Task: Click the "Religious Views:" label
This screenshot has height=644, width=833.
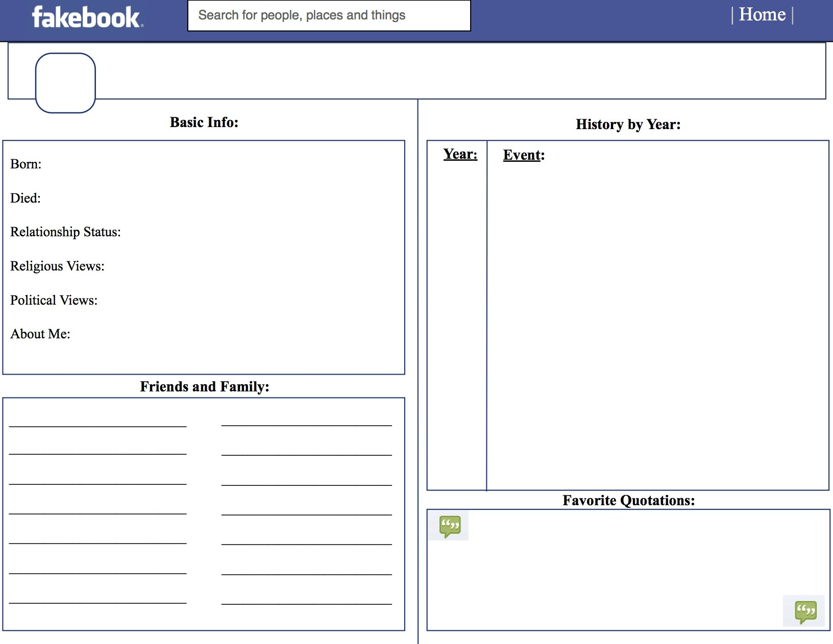Action: [x=58, y=266]
